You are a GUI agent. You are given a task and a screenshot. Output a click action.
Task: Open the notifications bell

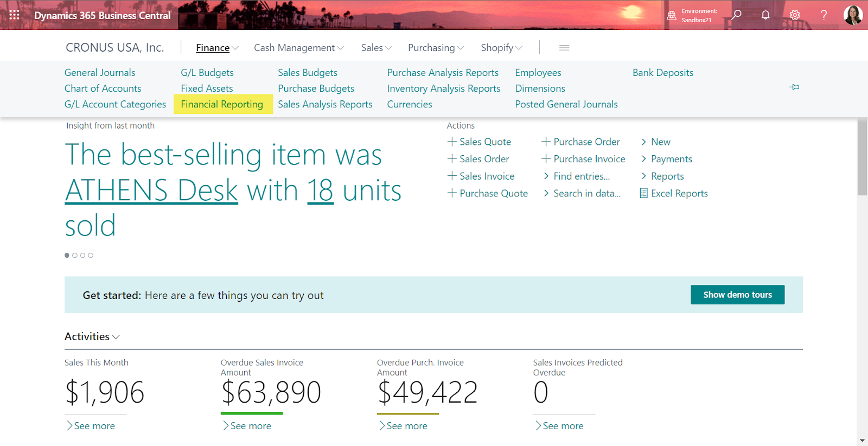[x=765, y=15]
